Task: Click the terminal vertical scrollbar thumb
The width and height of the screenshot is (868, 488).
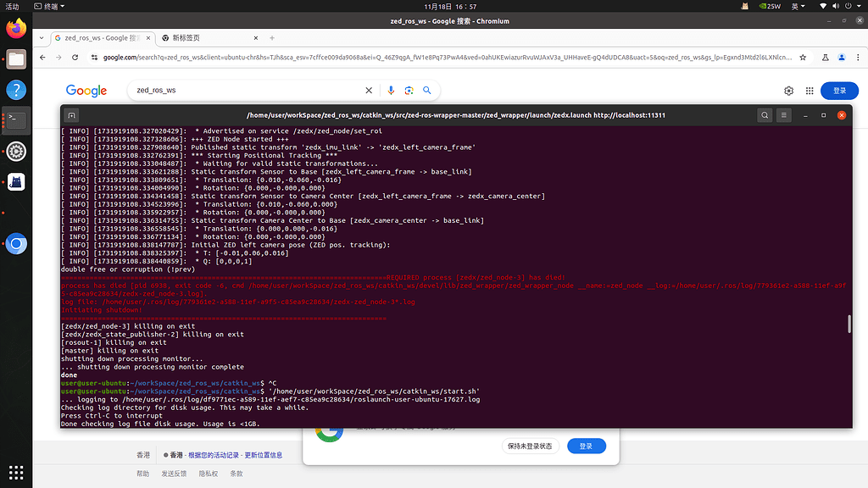Action: (x=849, y=324)
